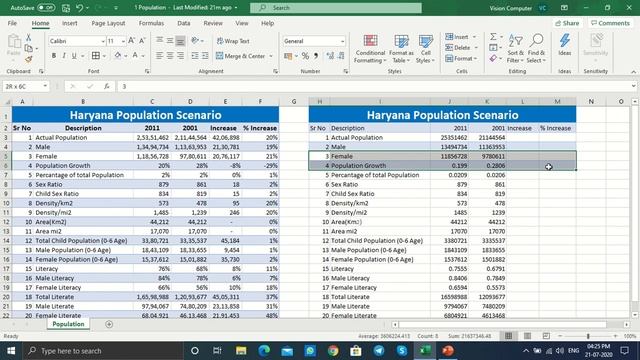Toggle Italic formatting
640x360 pixels.
coord(64,56)
